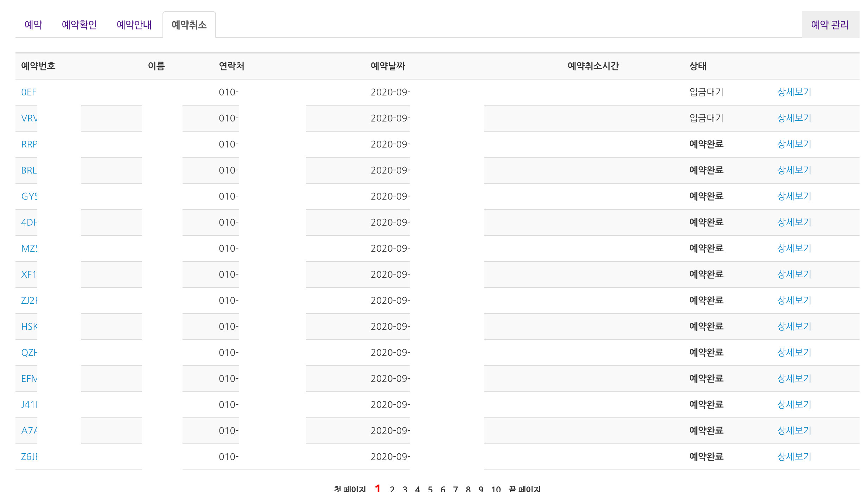View 상세보기 for the ZJ2F row
This screenshot has height=492, width=868.
pos(794,301)
